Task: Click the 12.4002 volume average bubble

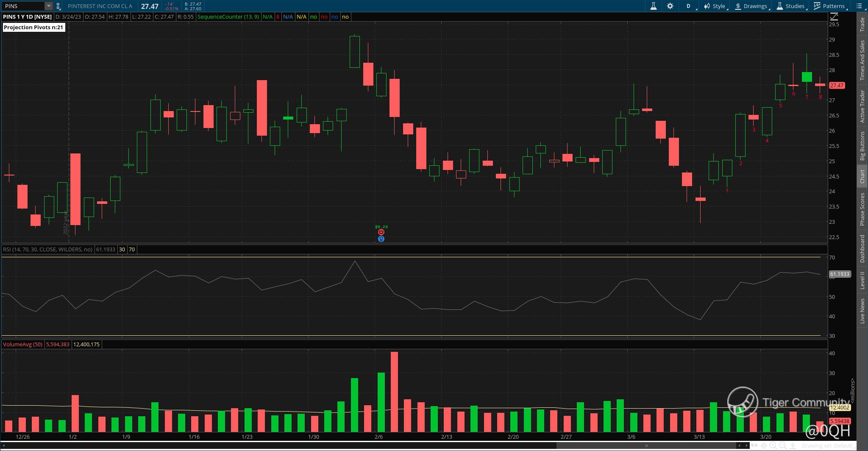Action: coord(840,407)
